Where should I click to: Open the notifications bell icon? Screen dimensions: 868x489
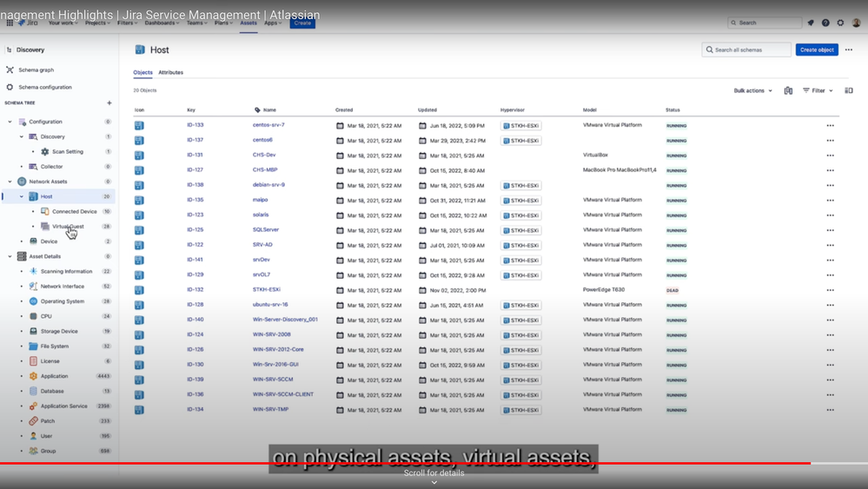pyautogui.click(x=811, y=23)
